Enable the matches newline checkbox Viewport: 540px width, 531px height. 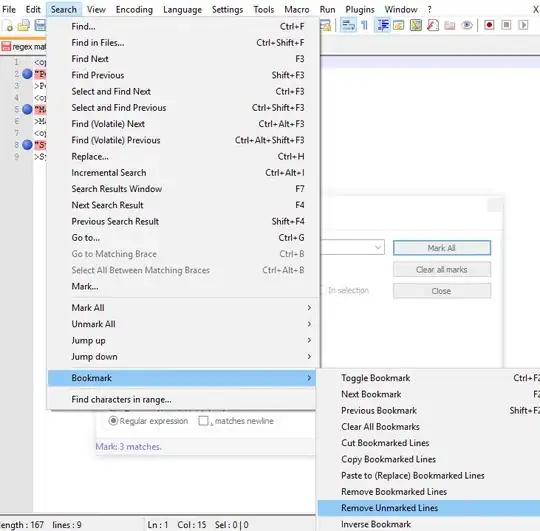pos(203,421)
